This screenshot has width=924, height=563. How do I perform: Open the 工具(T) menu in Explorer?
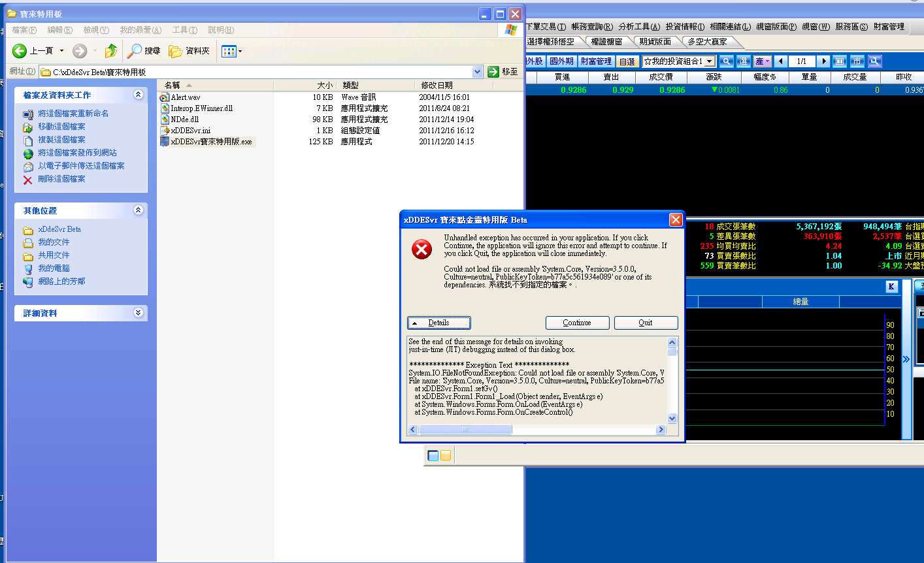[184, 30]
